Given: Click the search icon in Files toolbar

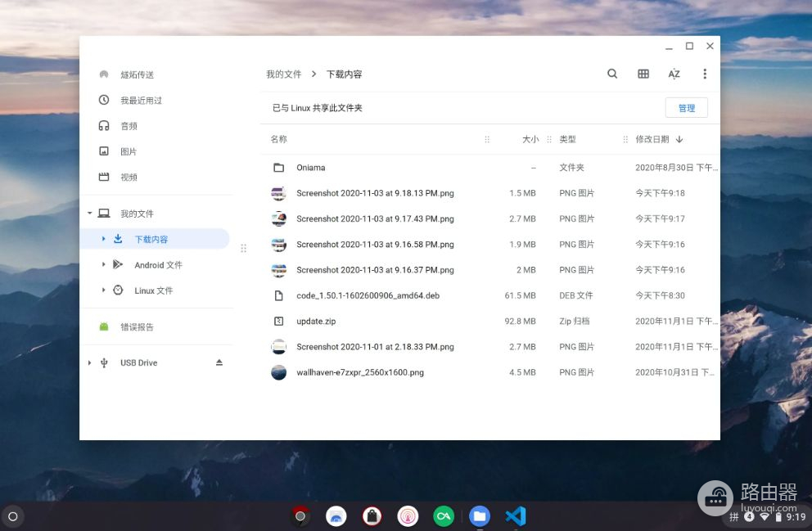Looking at the screenshot, I should (612, 74).
